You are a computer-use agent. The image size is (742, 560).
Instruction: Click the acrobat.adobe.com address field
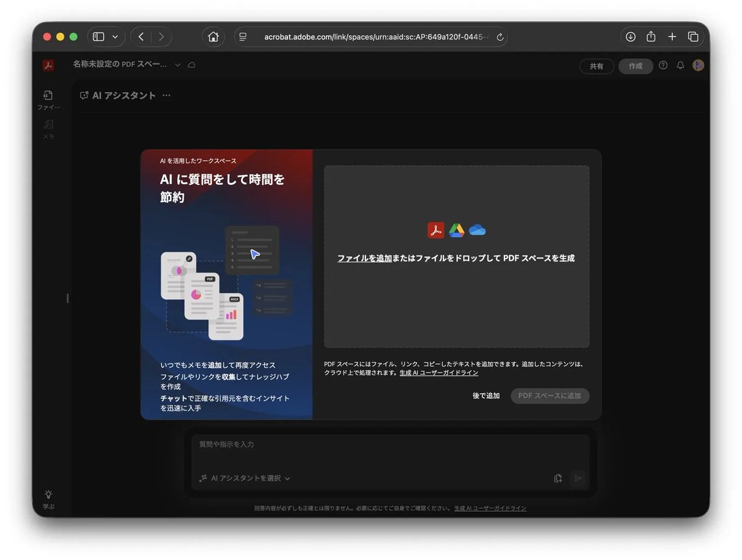click(371, 36)
